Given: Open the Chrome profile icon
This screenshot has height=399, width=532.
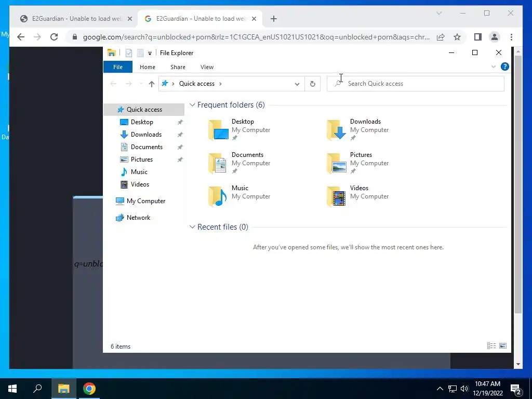Looking at the screenshot, I should 495,37.
